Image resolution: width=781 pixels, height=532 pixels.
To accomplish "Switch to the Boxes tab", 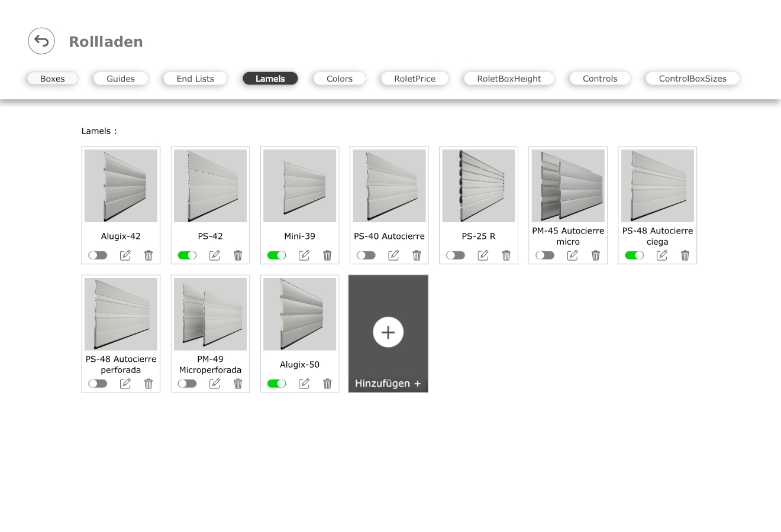I will tap(53, 79).
